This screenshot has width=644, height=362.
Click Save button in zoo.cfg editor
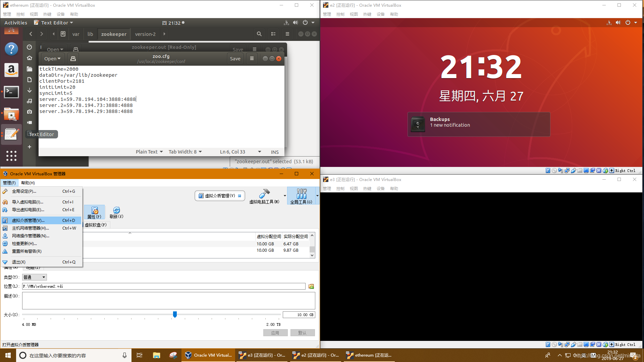pos(235,59)
